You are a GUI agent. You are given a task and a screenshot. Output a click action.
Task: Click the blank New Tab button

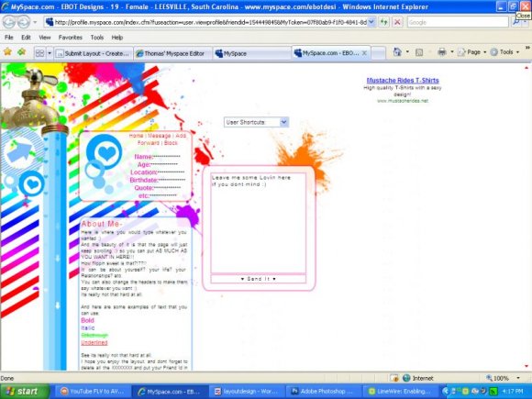tap(379, 53)
